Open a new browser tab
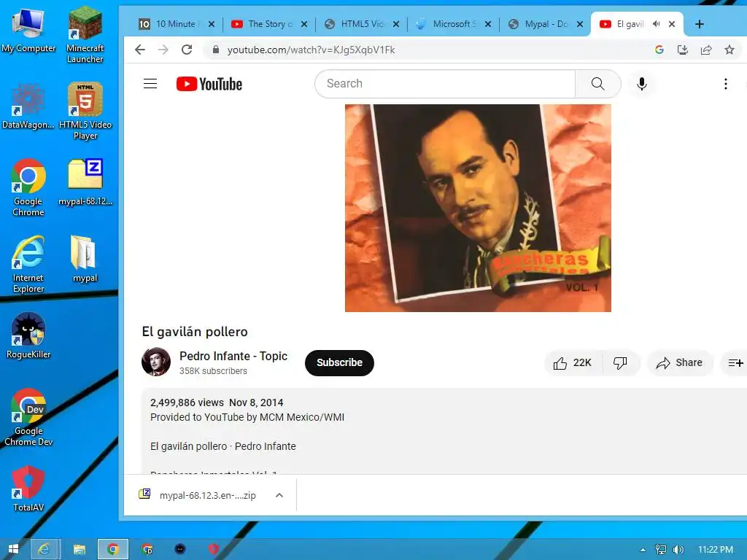 (x=700, y=24)
